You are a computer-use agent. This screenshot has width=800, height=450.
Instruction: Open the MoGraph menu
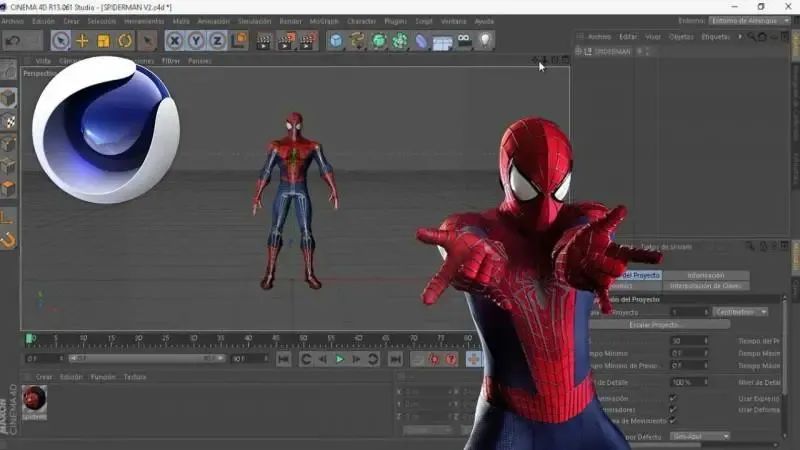(x=324, y=21)
